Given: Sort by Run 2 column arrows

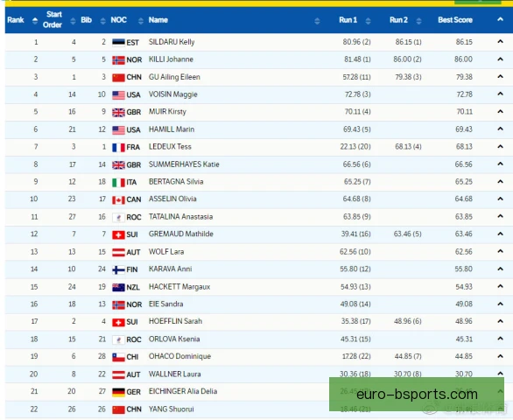Looking at the screenshot, I should (x=418, y=21).
